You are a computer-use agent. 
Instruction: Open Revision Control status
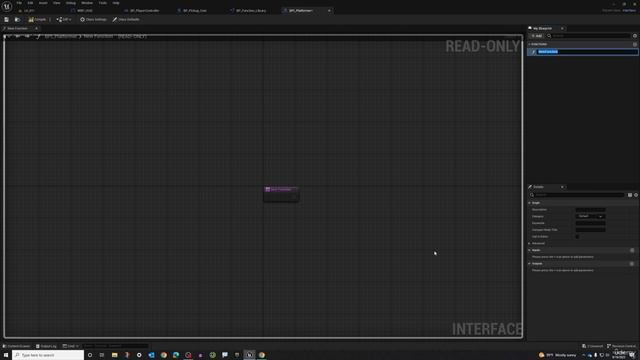point(621,346)
